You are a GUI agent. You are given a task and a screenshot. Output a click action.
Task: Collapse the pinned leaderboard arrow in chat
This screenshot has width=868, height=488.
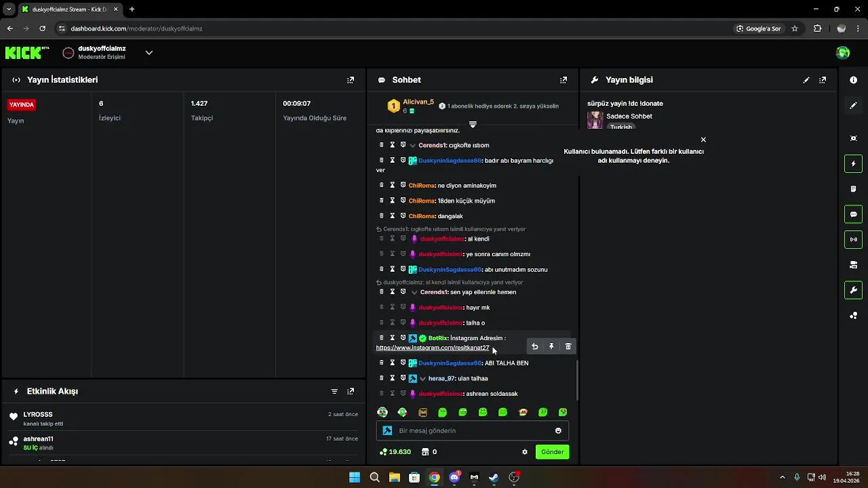(x=473, y=125)
